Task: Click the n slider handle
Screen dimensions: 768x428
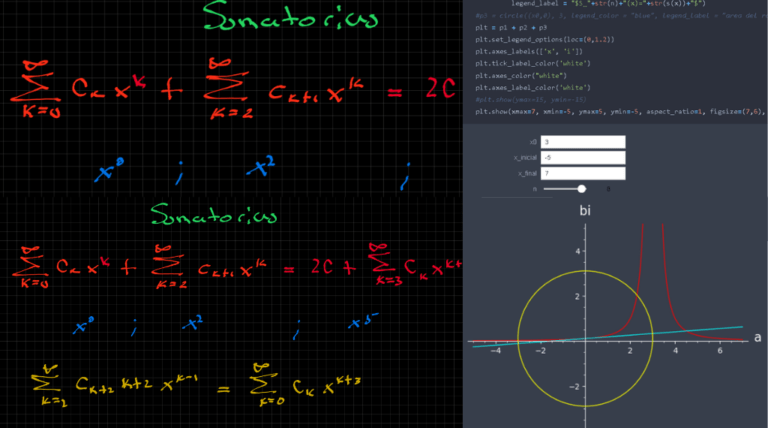Action: click(580, 188)
